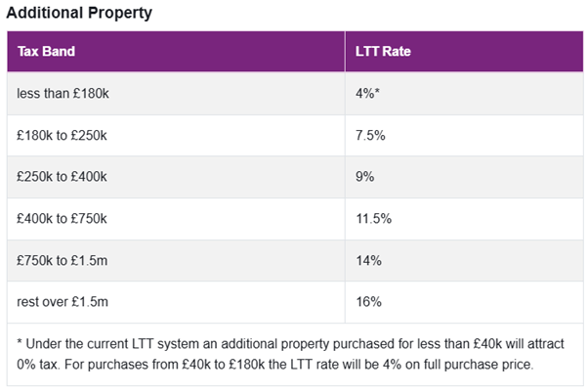
Task: Click the 9% LTT rate cell
Action: [x=366, y=177]
